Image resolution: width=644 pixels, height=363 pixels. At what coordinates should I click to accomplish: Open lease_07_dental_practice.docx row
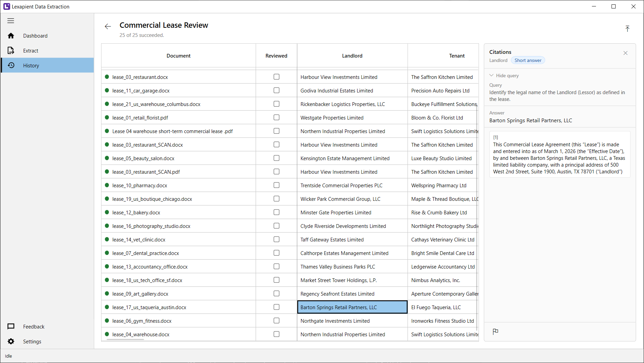[179, 253]
